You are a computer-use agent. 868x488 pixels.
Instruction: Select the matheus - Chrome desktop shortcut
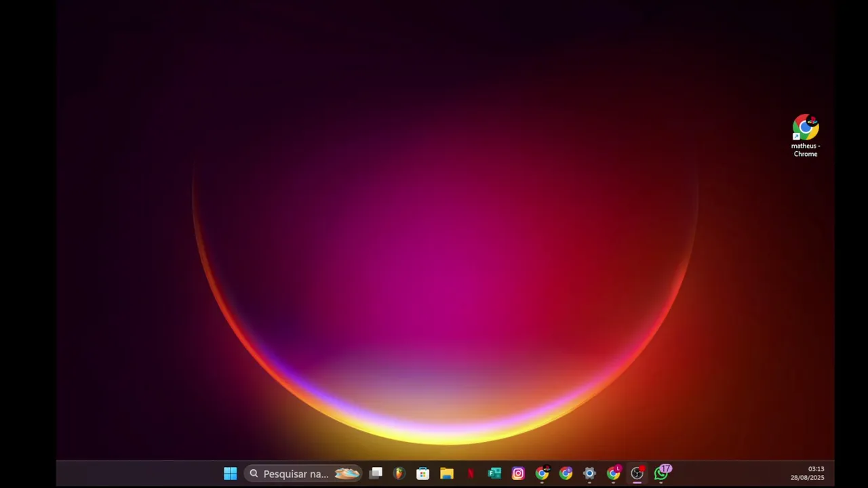pos(806,136)
